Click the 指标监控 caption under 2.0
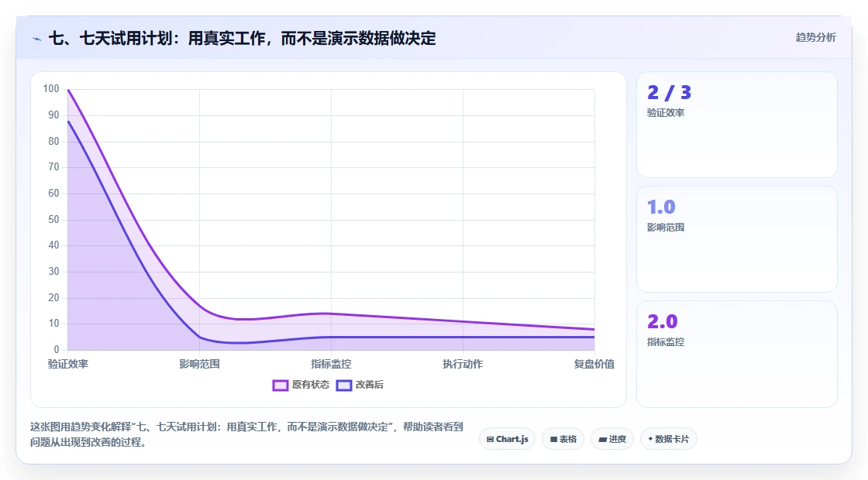Image resolution: width=868 pixels, height=480 pixels. [666, 342]
